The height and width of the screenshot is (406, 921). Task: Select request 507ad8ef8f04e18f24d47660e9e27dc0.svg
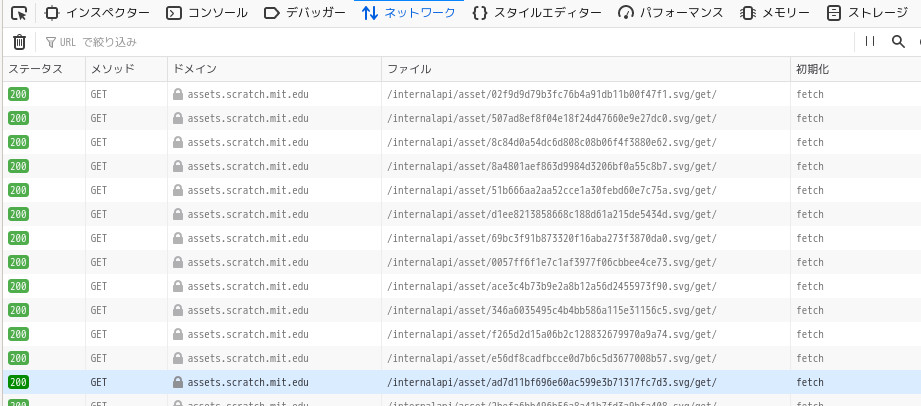coord(462,118)
